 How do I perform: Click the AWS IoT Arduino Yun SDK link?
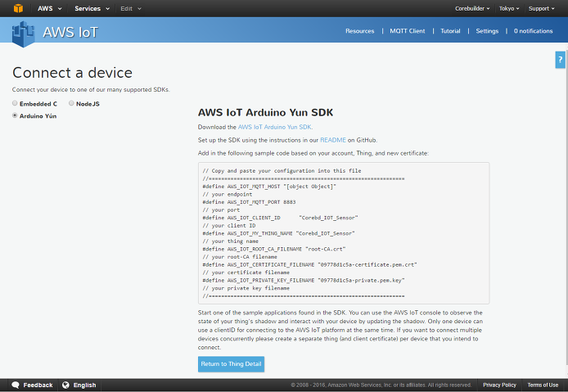(274, 127)
